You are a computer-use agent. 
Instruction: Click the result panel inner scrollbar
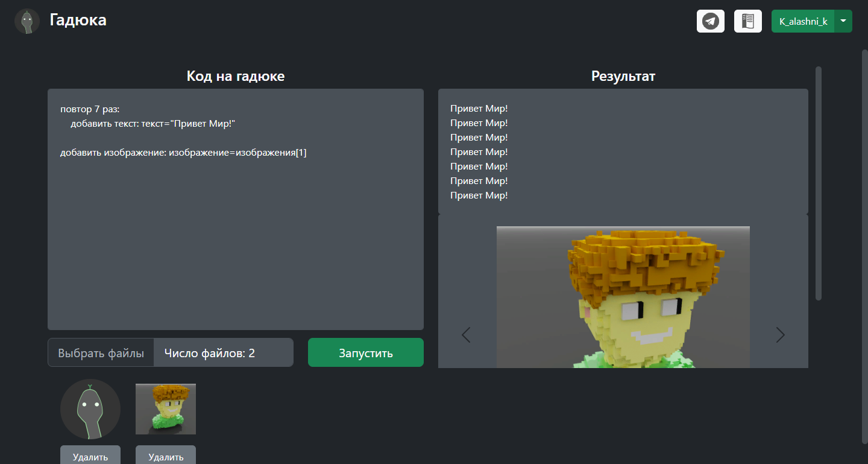click(x=819, y=181)
